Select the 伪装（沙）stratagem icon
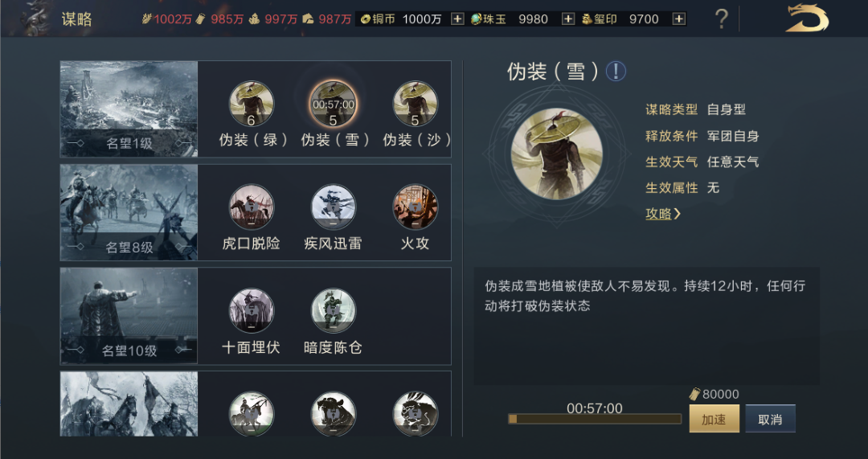 [416, 104]
